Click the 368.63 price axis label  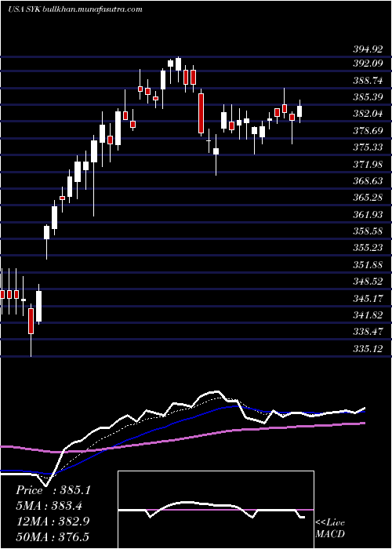367,181
